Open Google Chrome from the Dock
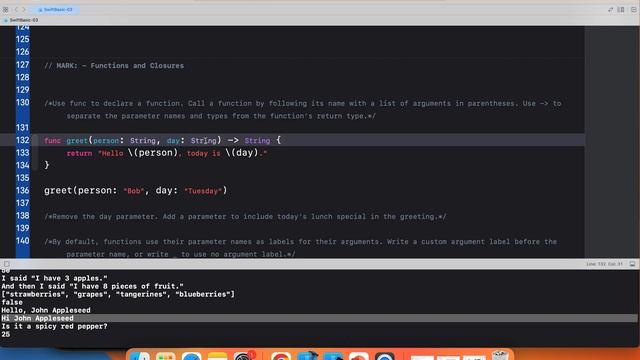This screenshot has height=360, width=640. pos(281,356)
